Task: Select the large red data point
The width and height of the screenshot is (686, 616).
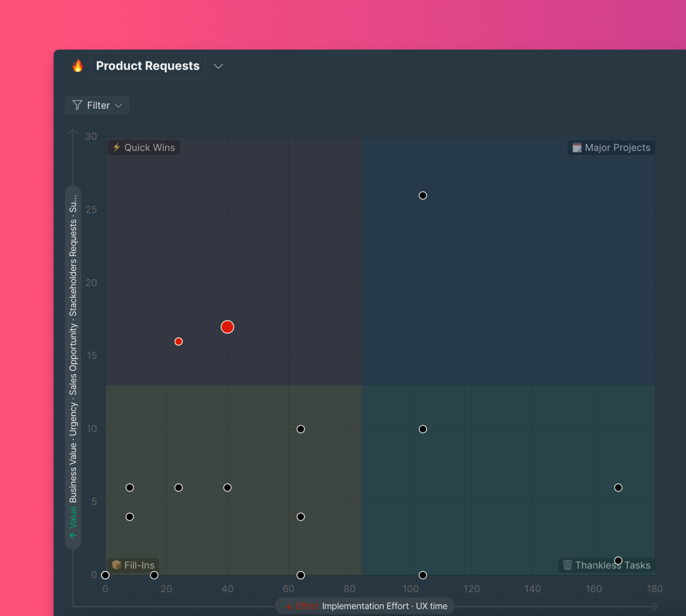Action: click(227, 327)
